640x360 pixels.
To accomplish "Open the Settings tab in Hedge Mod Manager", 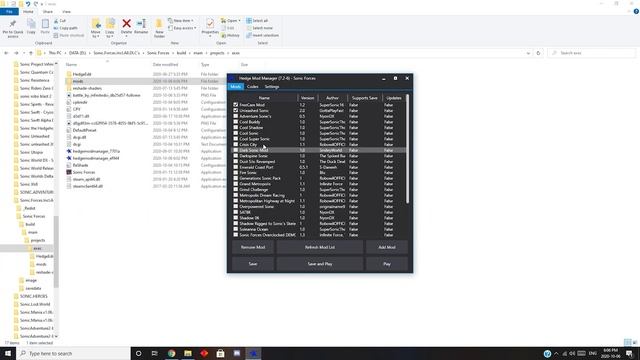I will (x=272, y=87).
